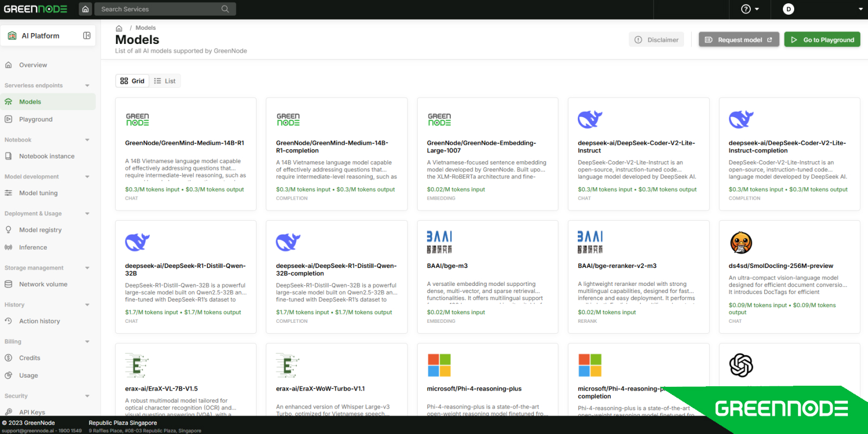This screenshot has width=868, height=434.
Task: Click the search magnifier icon
Action: tap(225, 9)
